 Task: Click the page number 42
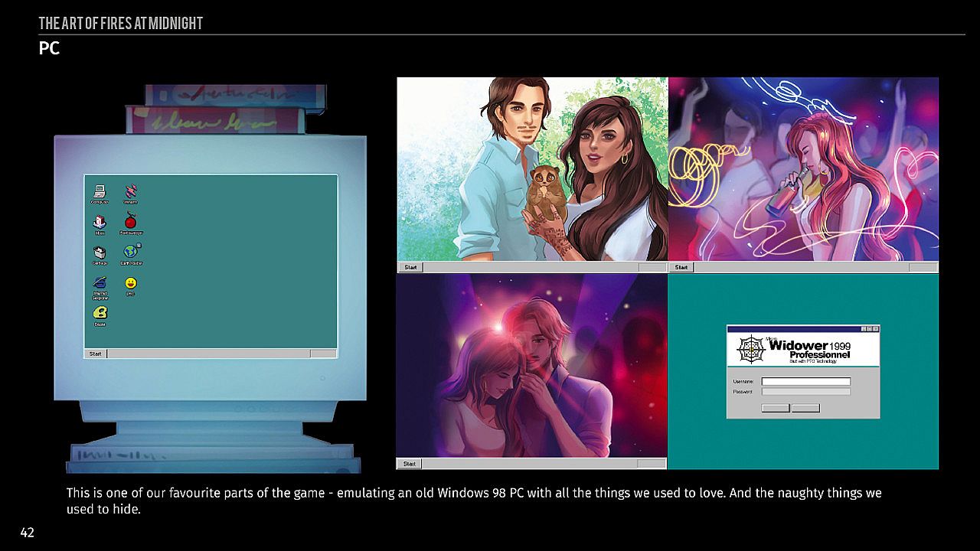(x=28, y=533)
